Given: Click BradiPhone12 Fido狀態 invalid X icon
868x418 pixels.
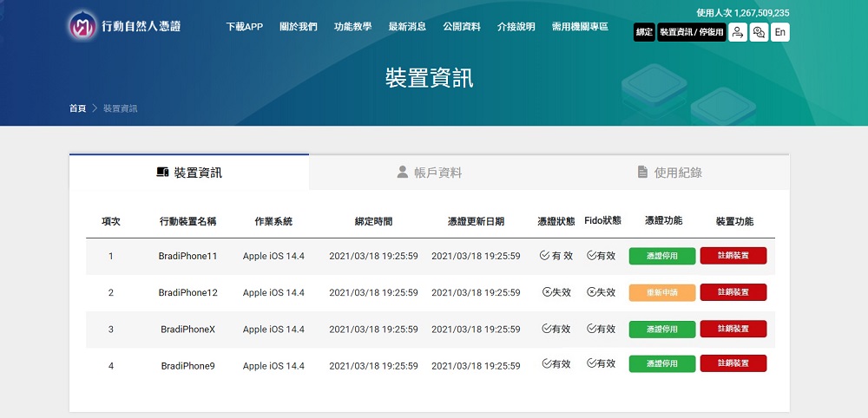Looking at the screenshot, I should (x=591, y=292).
